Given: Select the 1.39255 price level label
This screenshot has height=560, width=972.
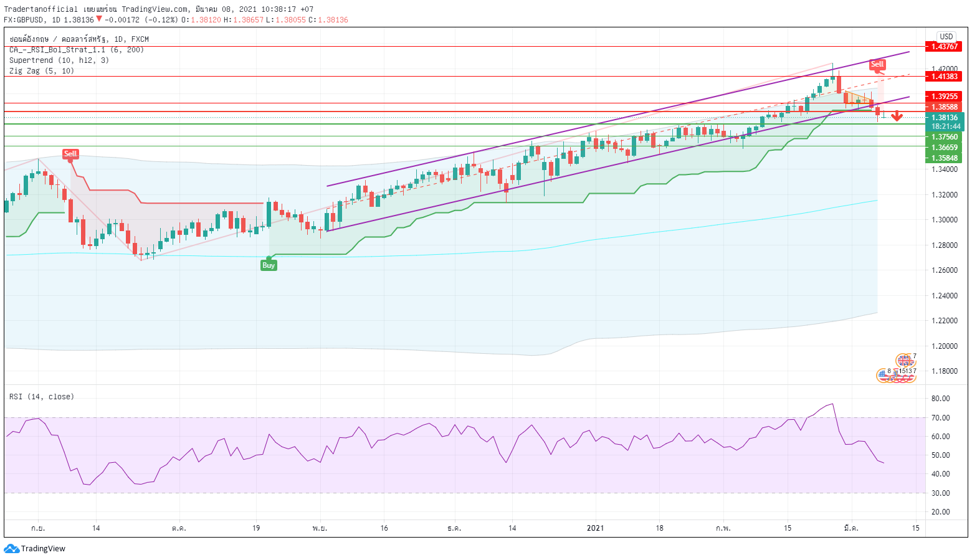Looking at the screenshot, I should coord(944,97).
